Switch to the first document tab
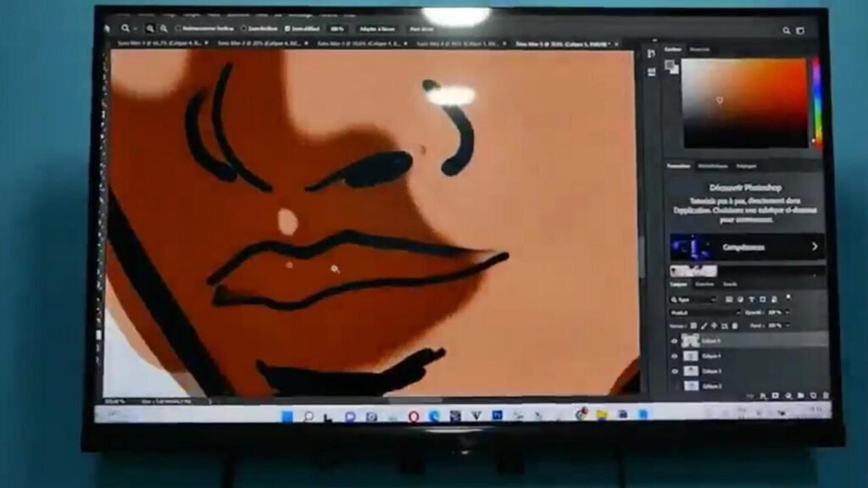The image size is (868, 488). tap(161, 43)
